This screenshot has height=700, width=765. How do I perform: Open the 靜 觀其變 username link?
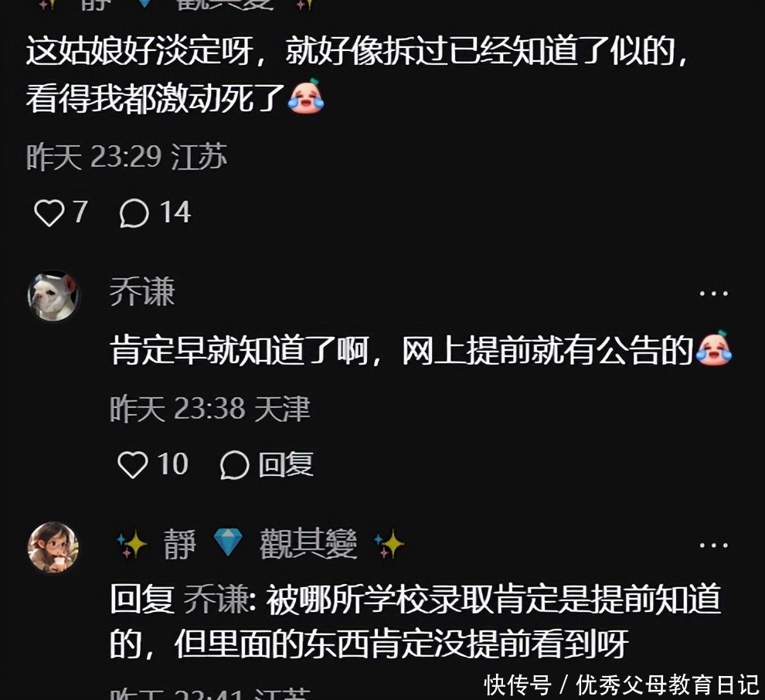[x=260, y=543]
